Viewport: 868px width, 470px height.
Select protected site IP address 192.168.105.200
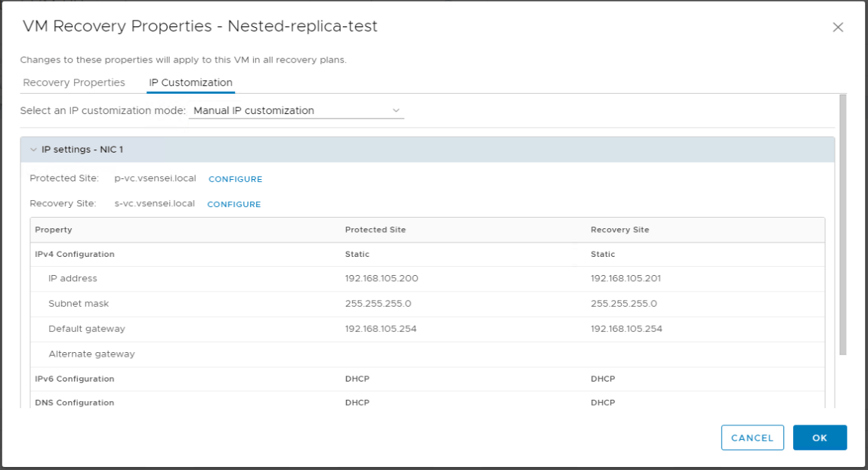[381, 278]
